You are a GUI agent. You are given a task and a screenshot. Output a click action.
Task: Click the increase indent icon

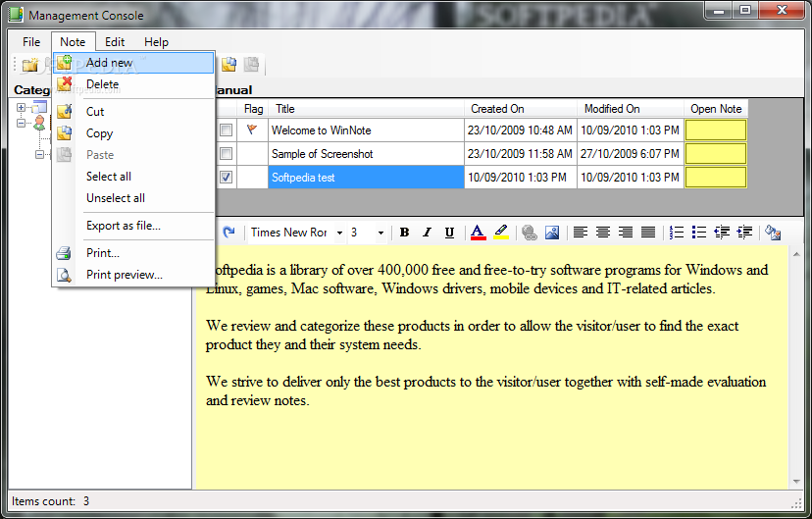(x=744, y=233)
